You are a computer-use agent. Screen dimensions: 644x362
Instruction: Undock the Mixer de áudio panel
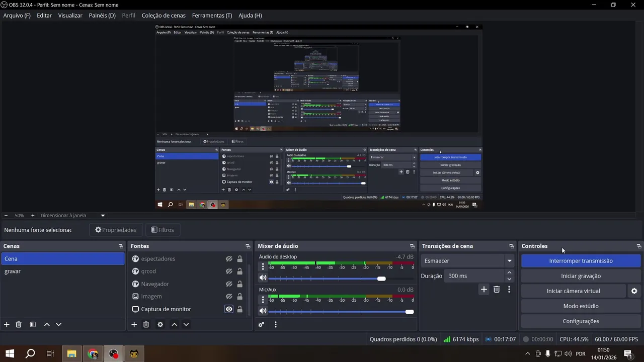(412, 246)
